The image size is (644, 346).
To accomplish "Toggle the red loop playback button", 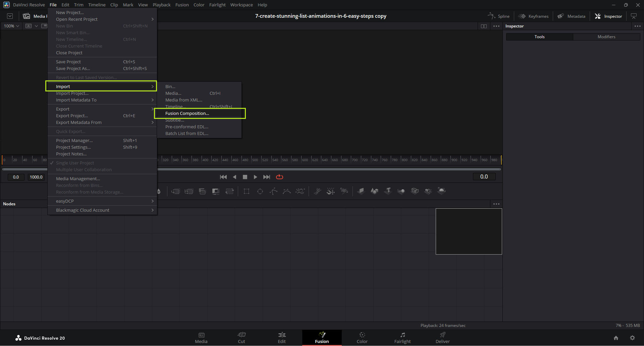I will click(279, 177).
